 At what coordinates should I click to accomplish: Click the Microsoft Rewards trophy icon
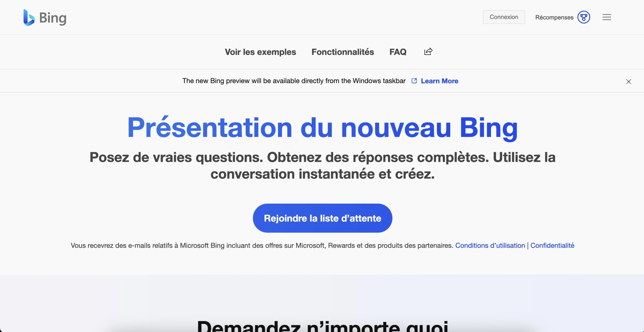coord(584,17)
